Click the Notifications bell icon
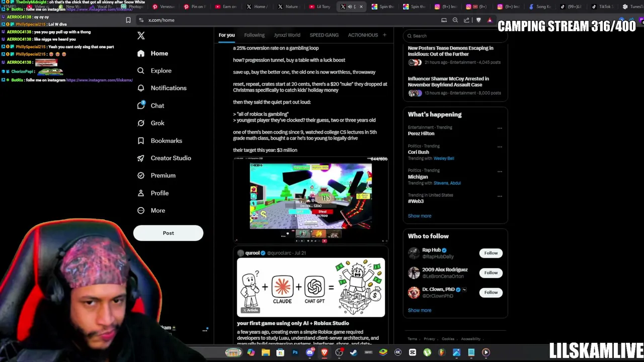The width and height of the screenshot is (644, 362). click(141, 88)
